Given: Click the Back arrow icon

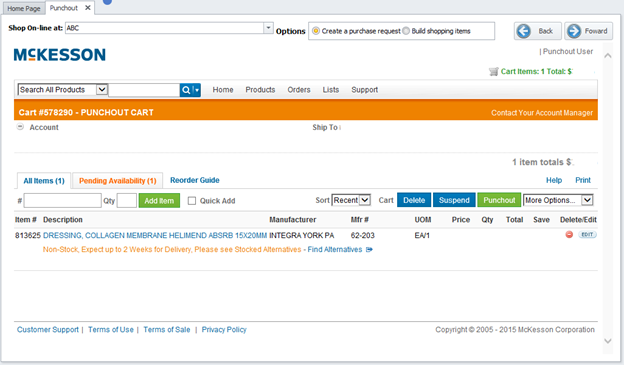Looking at the screenshot, I should pos(524,31).
